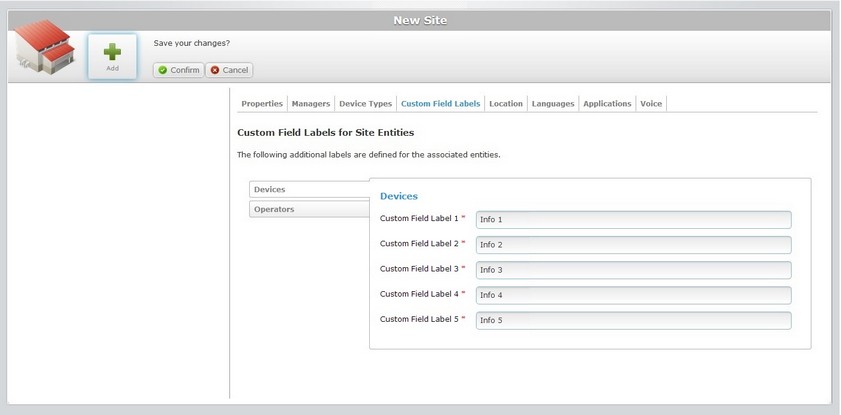The height and width of the screenshot is (415, 841).
Task: Click the Custom Field Label 2 input
Action: tap(633, 244)
